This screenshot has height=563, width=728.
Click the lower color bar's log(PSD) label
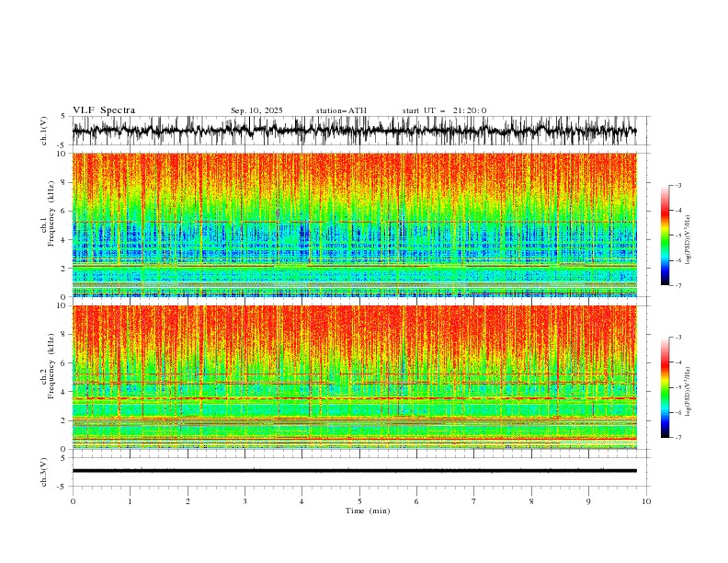(688, 392)
